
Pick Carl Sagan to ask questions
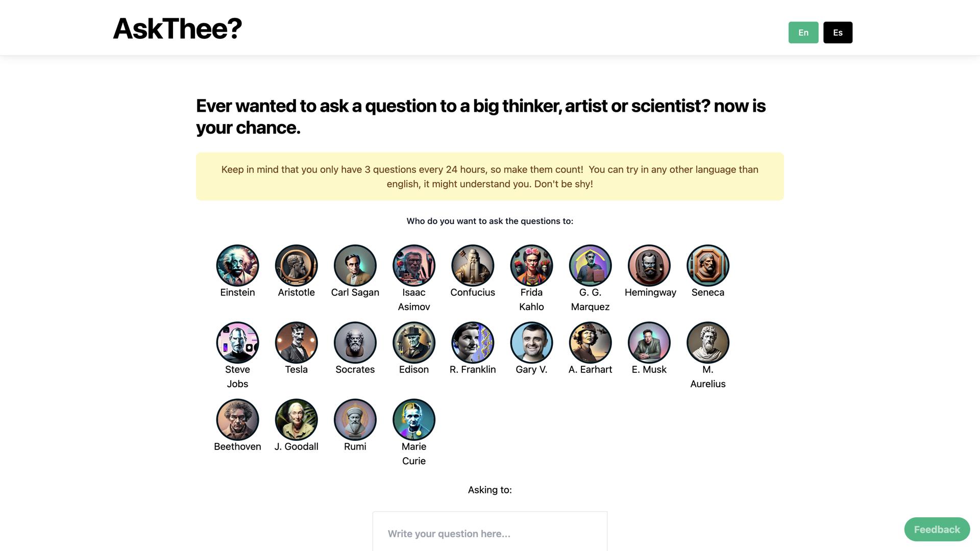[x=355, y=265]
